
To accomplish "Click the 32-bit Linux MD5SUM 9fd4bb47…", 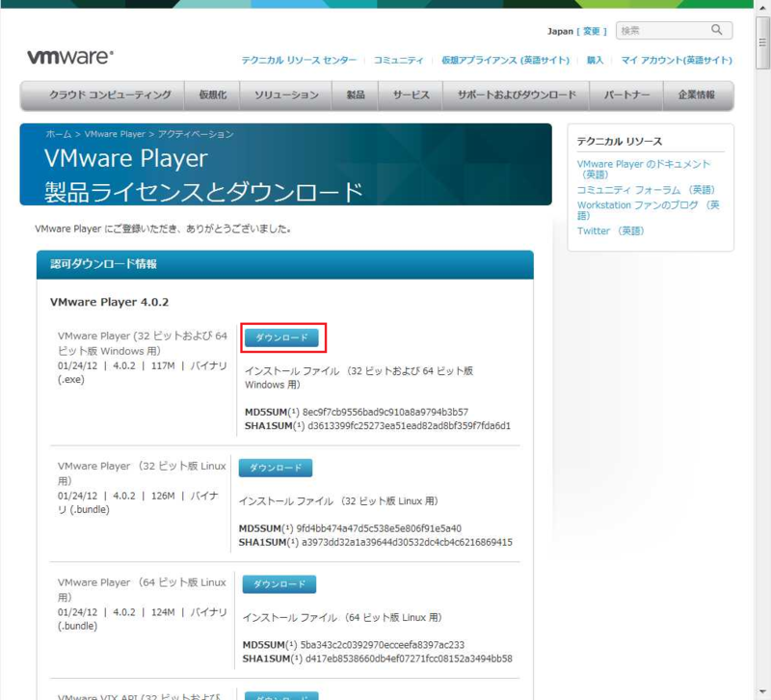I will (379, 528).
